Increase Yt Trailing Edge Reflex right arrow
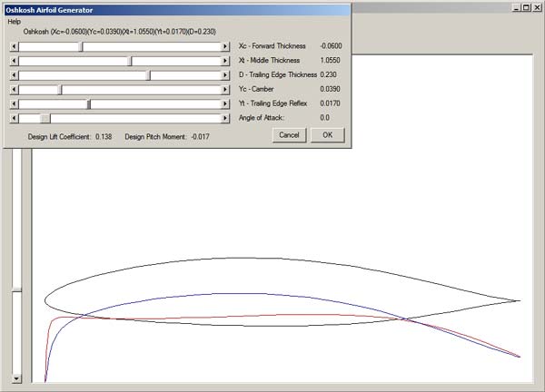Viewport: 545px width, 392px height. click(x=225, y=104)
